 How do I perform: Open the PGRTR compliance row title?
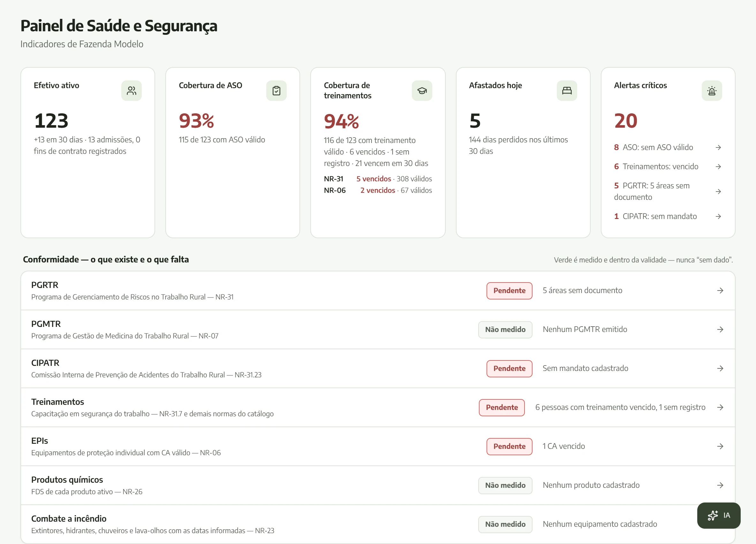pos(45,285)
